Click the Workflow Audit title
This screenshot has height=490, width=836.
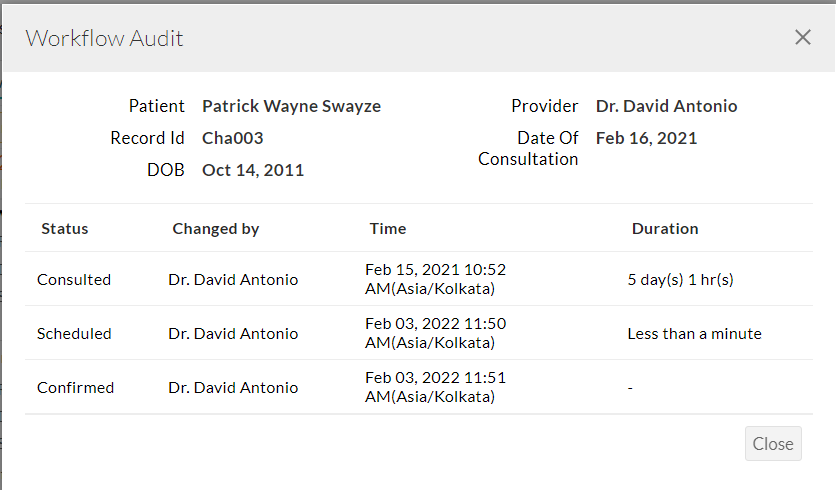104,39
